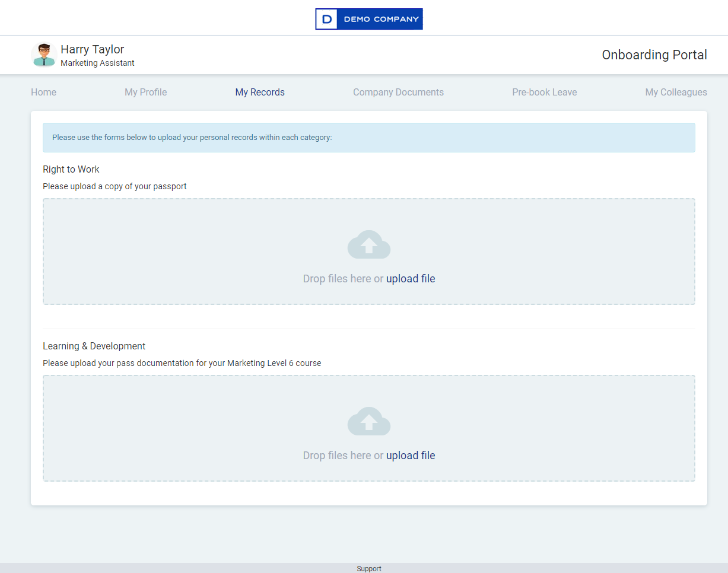Screen dimensions: 728x573
Task: Select the My Records tab
Action: (x=260, y=92)
